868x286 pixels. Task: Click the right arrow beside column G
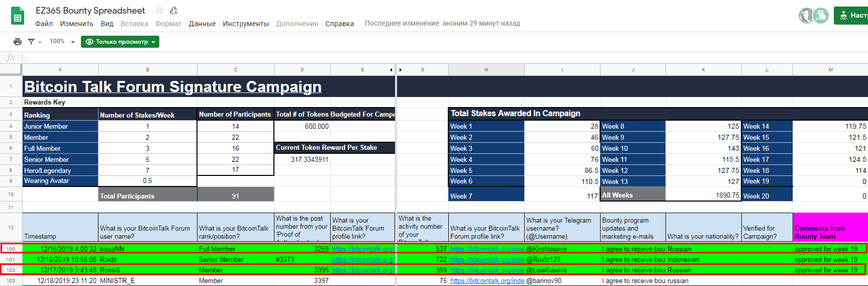[401, 70]
